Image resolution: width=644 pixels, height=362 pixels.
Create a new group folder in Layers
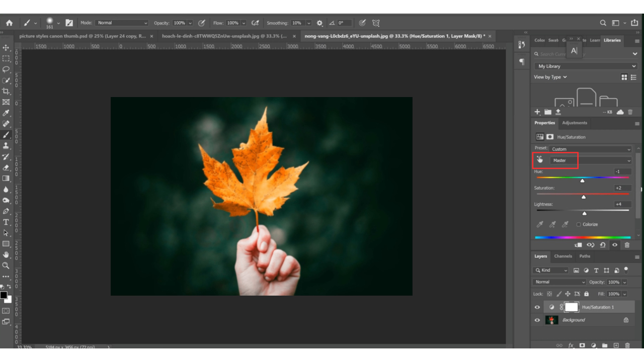point(604,345)
